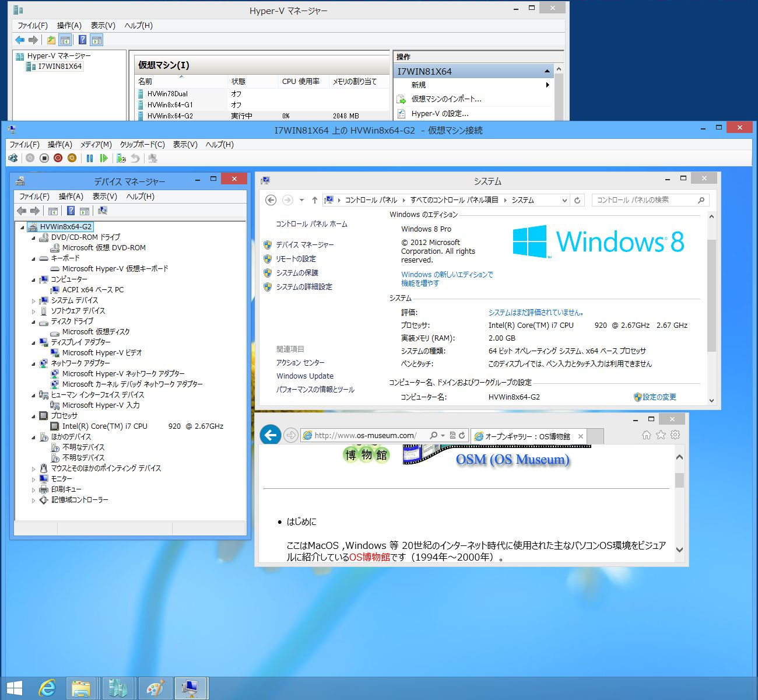The width and height of the screenshot is (758, 700).
Task: Expand the モニター node in Device Manager
Action: point(33,479)
